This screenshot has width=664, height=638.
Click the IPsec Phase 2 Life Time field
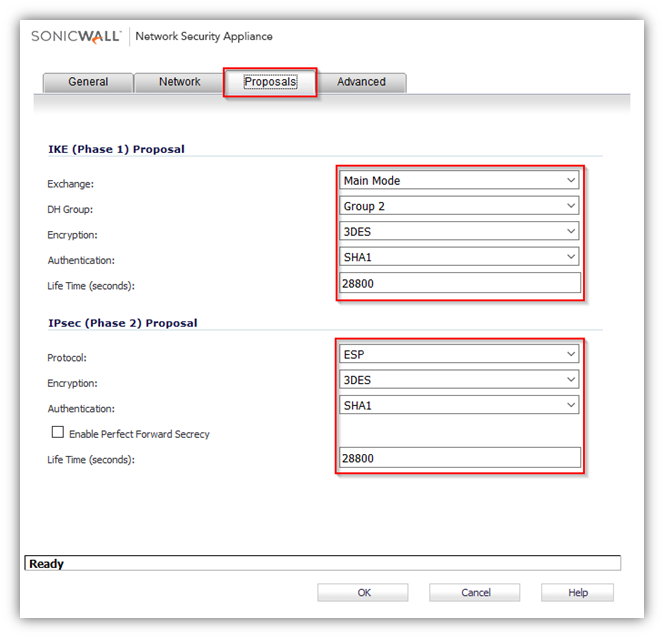(x=460, y=458)
